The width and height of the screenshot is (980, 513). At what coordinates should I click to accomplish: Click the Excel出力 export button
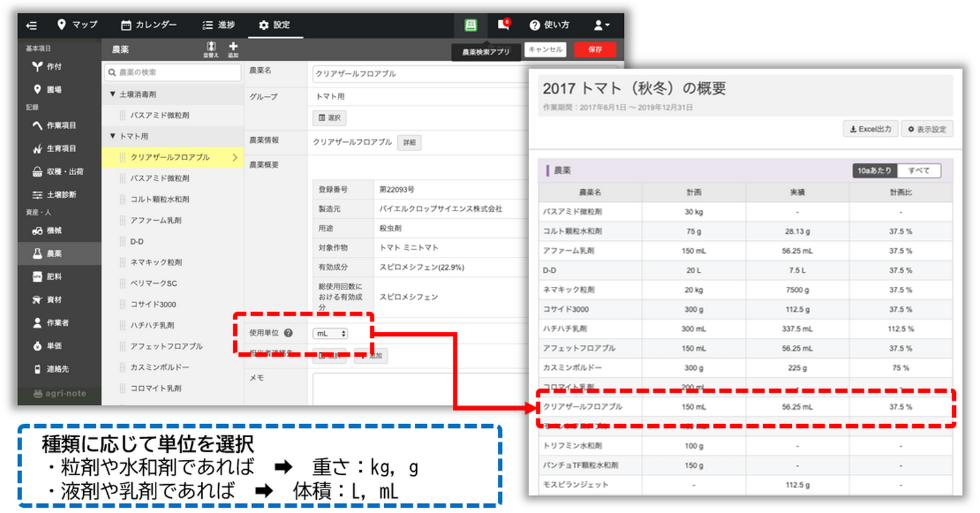(870, 129)
